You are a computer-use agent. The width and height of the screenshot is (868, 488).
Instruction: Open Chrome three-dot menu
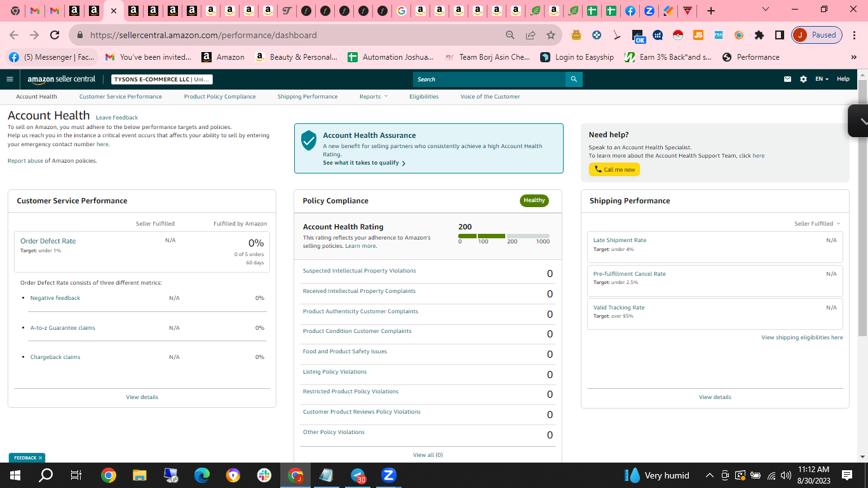[855, 35]
